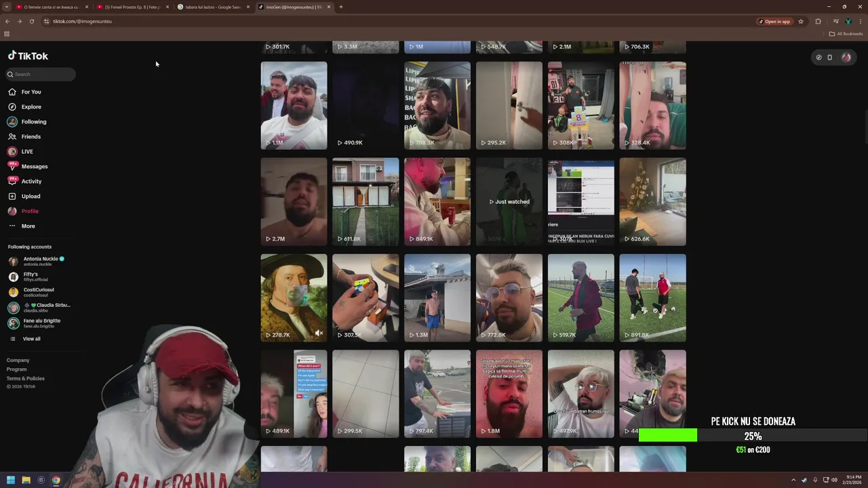
Task: Bookmark this page with the star icon
Action: (801, 21)
